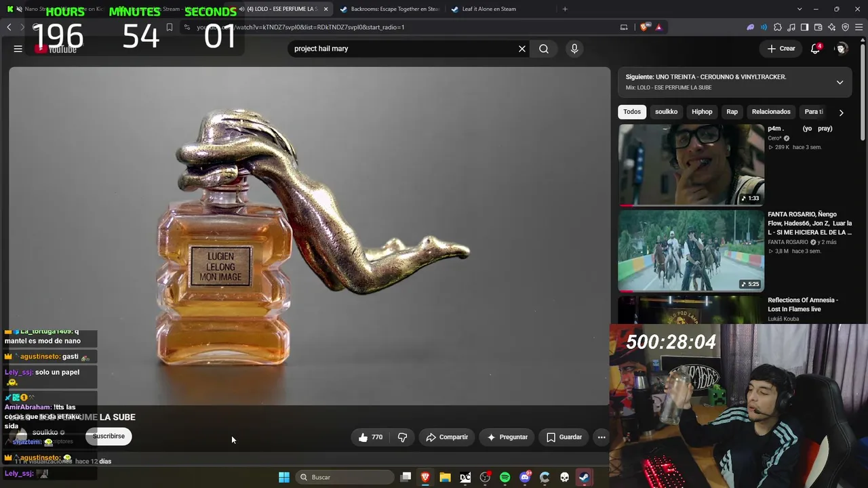
Task: Filter recommendations by soulkko chip
Action: click(x=666, y=112)
